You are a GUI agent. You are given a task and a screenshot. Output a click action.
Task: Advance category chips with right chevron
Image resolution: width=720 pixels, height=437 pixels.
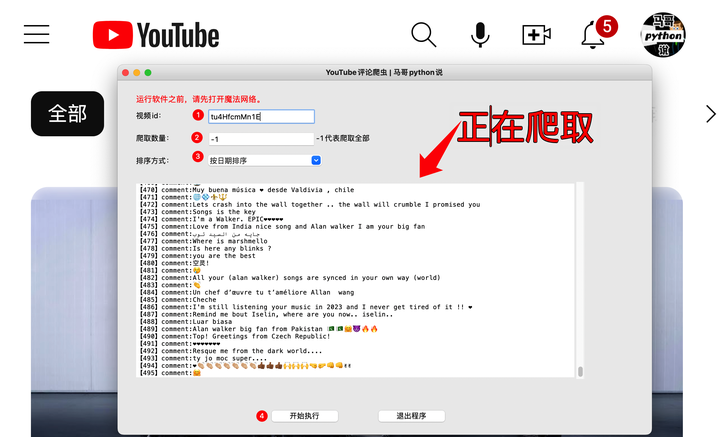coord(710,114)
